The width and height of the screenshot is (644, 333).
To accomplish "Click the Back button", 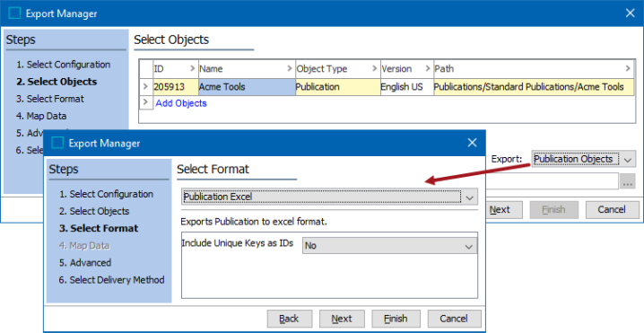I will [289, 319].
